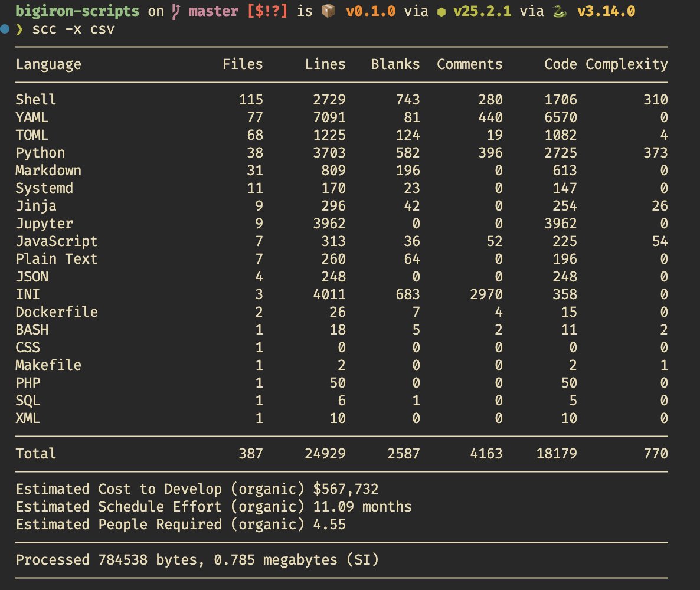Image resolution: width=700 pixels, height=590 pixels.
Task: Click JavaScript's comments value 52
Action: click(x=494, y=241)
